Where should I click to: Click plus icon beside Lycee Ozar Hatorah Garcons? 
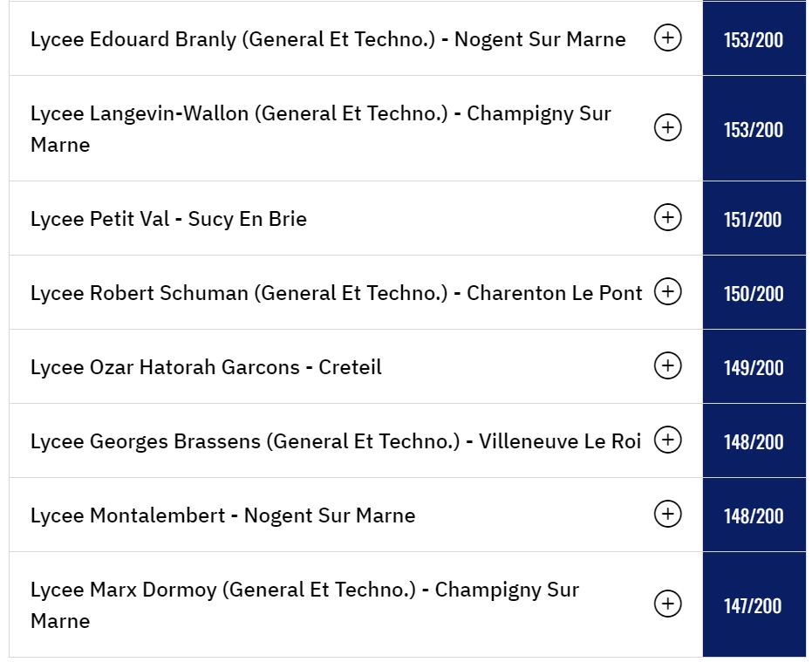(x=668, y=366)
